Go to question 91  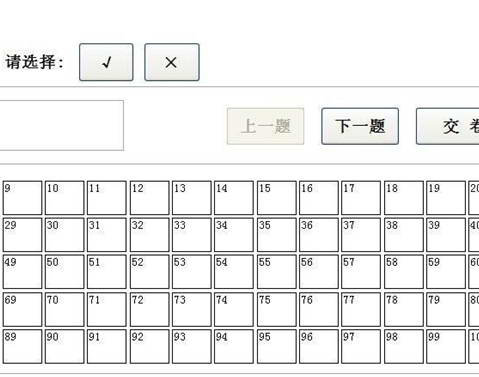[x=107, y=346]
